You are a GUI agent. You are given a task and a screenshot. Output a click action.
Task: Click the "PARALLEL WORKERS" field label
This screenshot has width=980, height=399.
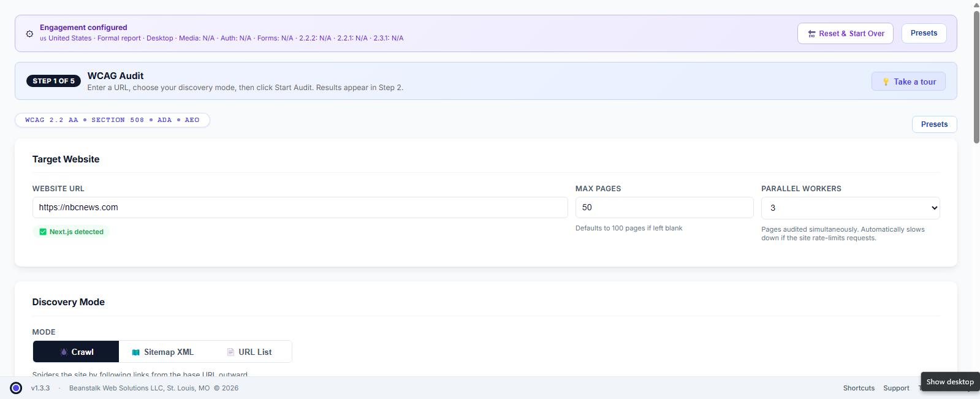pos(801,189)
